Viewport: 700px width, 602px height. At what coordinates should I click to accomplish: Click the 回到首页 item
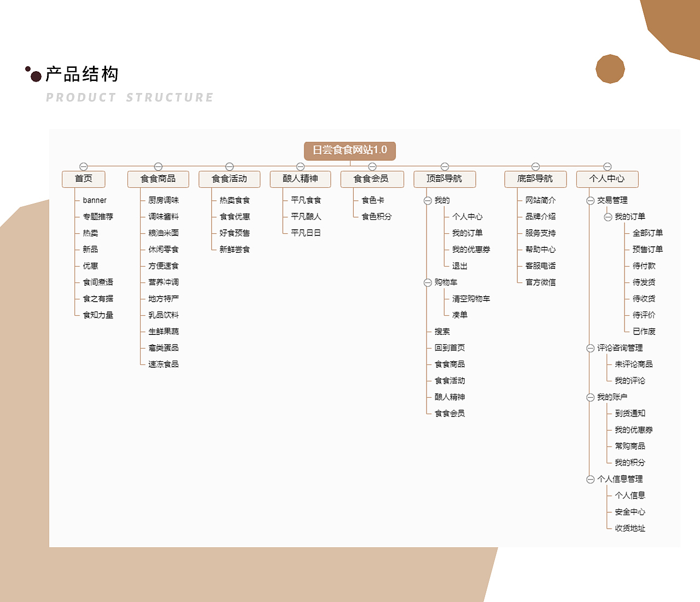pyautogui.click(x=450, y=348)
